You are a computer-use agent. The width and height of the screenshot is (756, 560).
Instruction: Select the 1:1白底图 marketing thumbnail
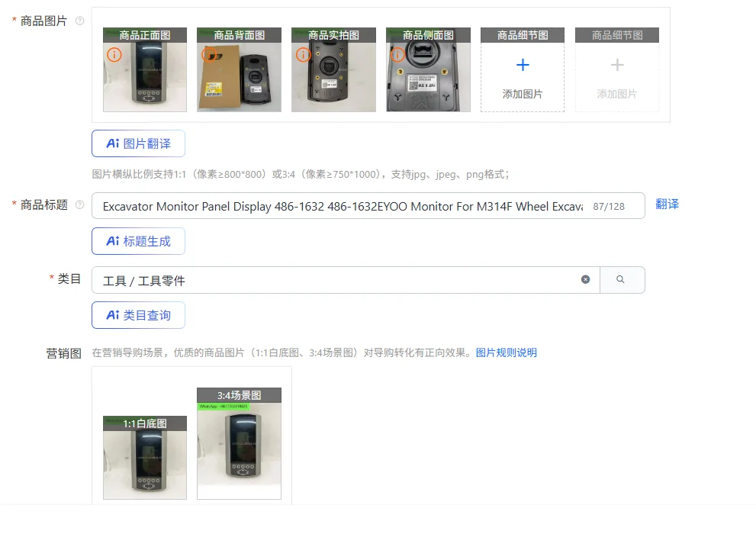[145, 458]
